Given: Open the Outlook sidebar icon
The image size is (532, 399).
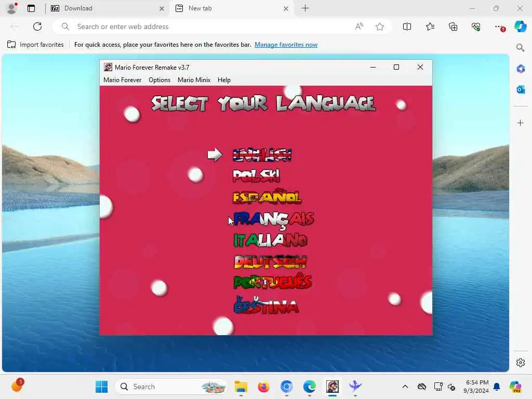Looking at the screenshot, I should click(x=521, y=89).
